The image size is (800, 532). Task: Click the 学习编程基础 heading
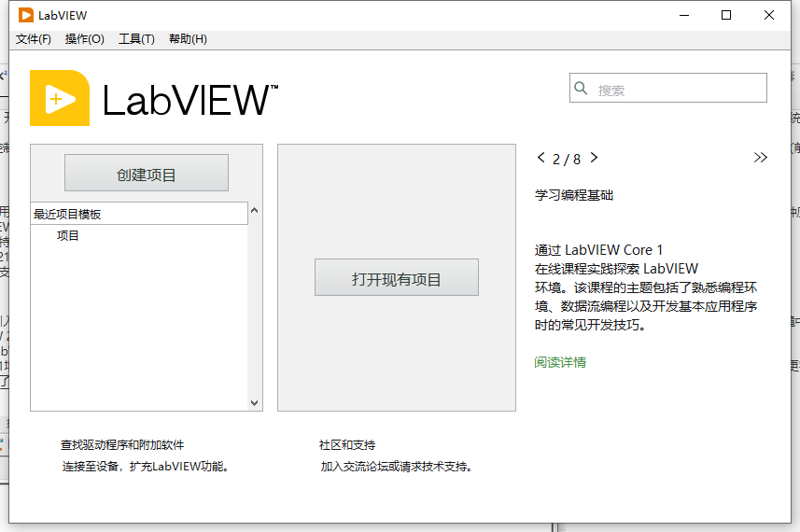[x=574, y=195]
